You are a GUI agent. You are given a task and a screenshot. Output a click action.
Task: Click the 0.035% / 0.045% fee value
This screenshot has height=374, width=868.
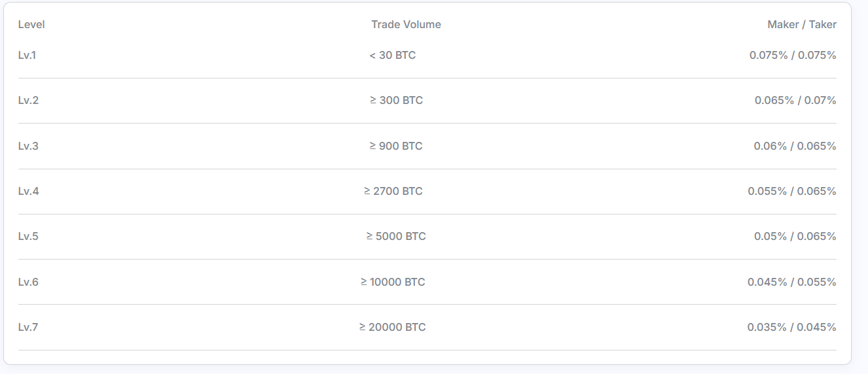coord(792,327)
